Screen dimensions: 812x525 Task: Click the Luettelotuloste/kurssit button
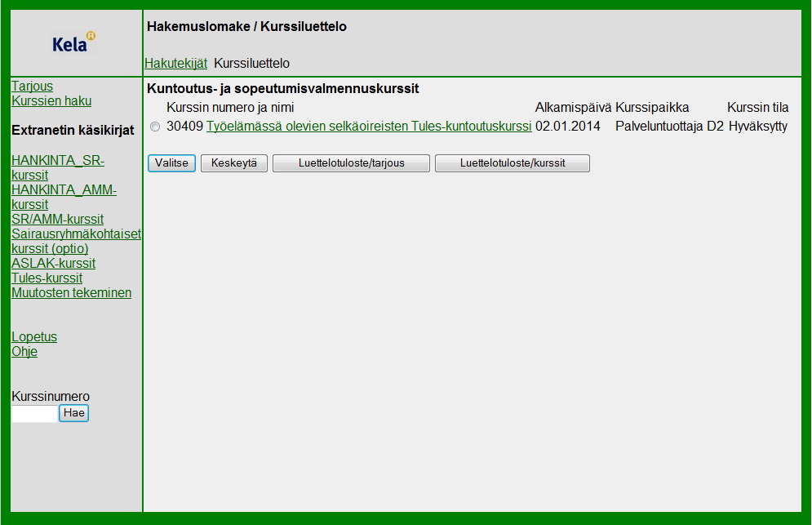coord(512,162)
